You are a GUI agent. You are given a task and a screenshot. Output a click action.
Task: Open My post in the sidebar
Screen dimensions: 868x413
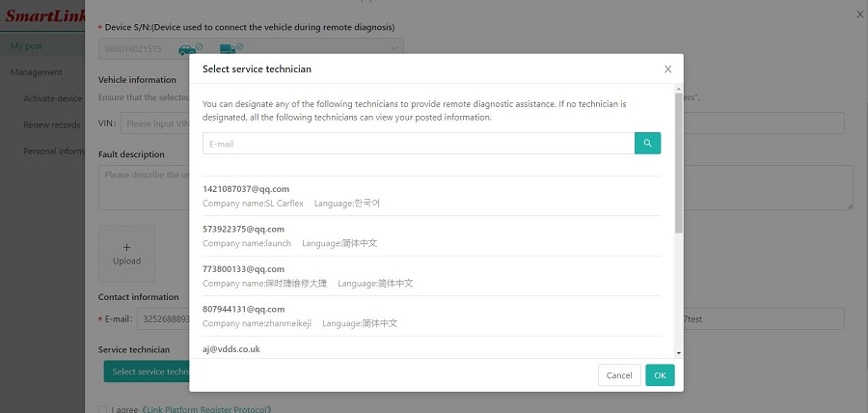(x=27, y=46)
